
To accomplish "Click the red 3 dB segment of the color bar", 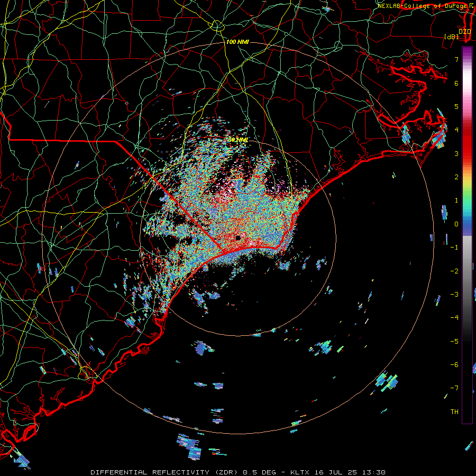I will pyautogui.click(x=467, y=153).
